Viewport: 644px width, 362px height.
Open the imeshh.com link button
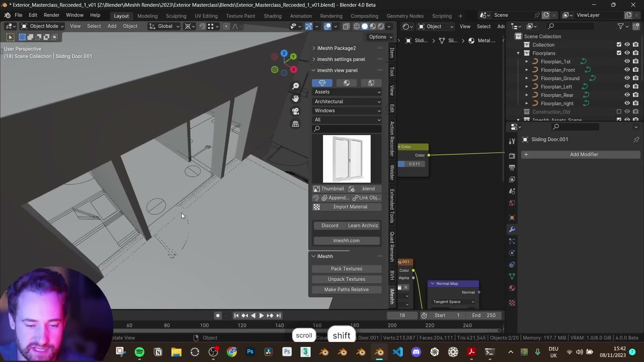[x=347, y=241]
